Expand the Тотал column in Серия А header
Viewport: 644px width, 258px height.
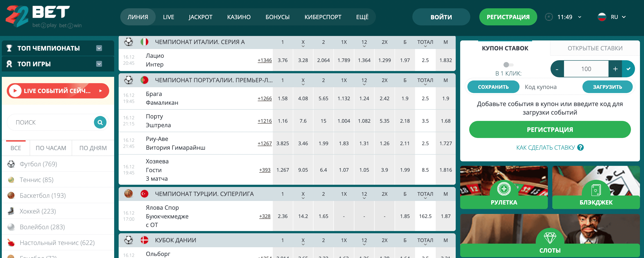point(425,46)
